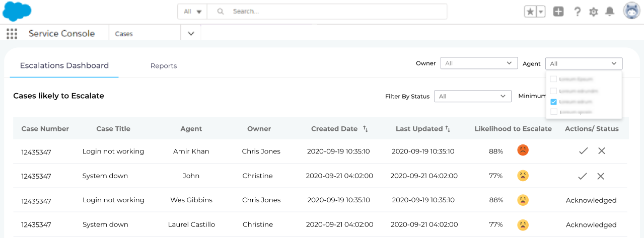Image resolution: width=644 pixels, height=238 pixels.
Task: Open the search scope All dropdown
Action: [192, 12]
